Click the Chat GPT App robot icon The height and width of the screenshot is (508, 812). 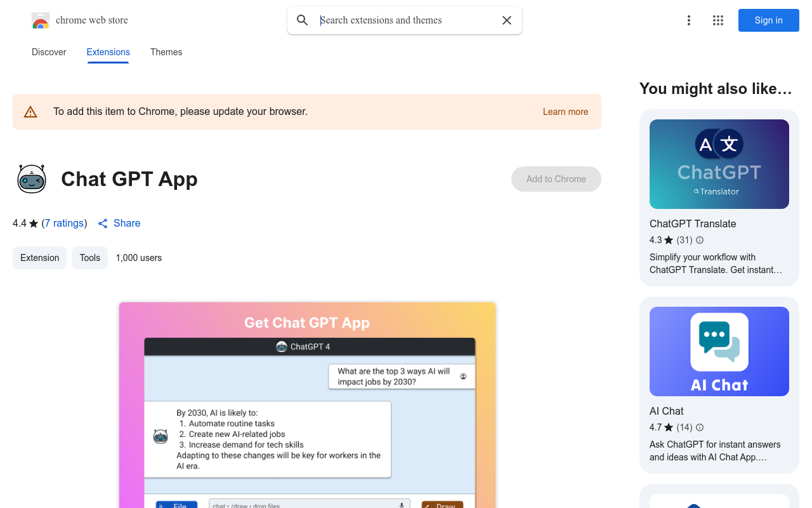(x=32, y=179)
